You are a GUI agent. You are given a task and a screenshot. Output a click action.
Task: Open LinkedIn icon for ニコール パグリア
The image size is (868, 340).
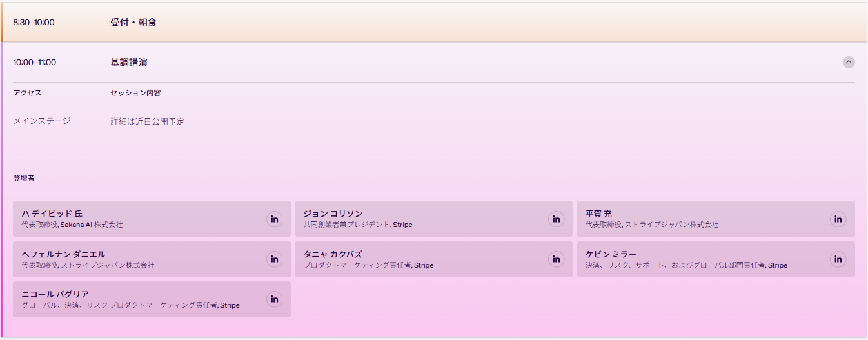[275, 299]
